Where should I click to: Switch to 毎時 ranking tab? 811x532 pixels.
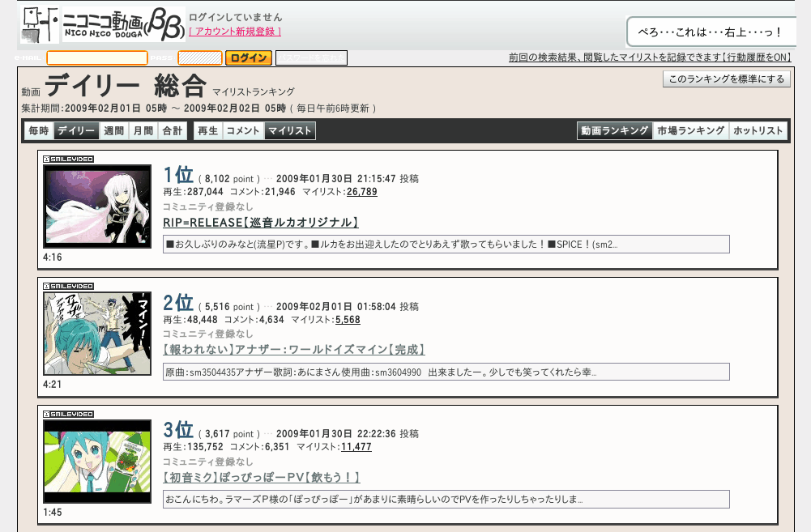click(x=39, y=131)
